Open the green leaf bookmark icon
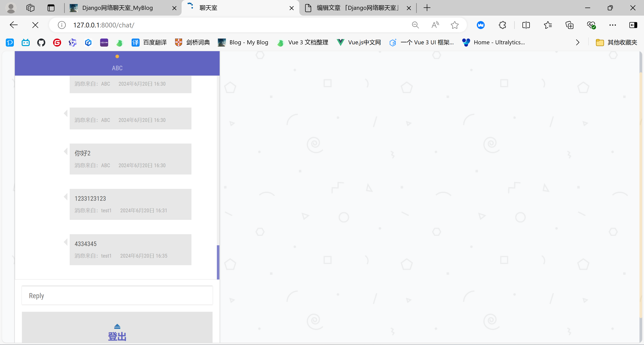The width and height of the screenshot is (644, 345). 119,43
